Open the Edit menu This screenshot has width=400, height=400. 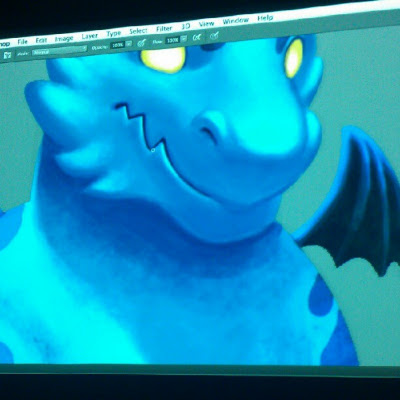coord(41,40)
